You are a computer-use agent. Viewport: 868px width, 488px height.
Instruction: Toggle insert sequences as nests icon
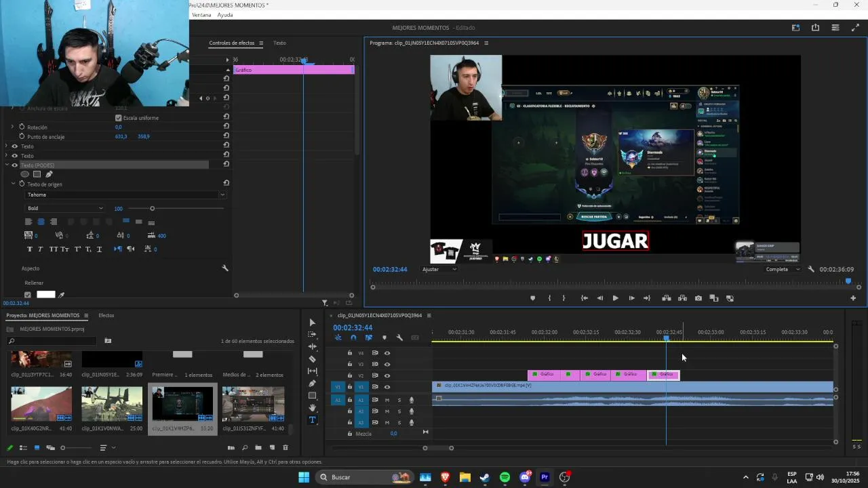[x=338, y=338]
